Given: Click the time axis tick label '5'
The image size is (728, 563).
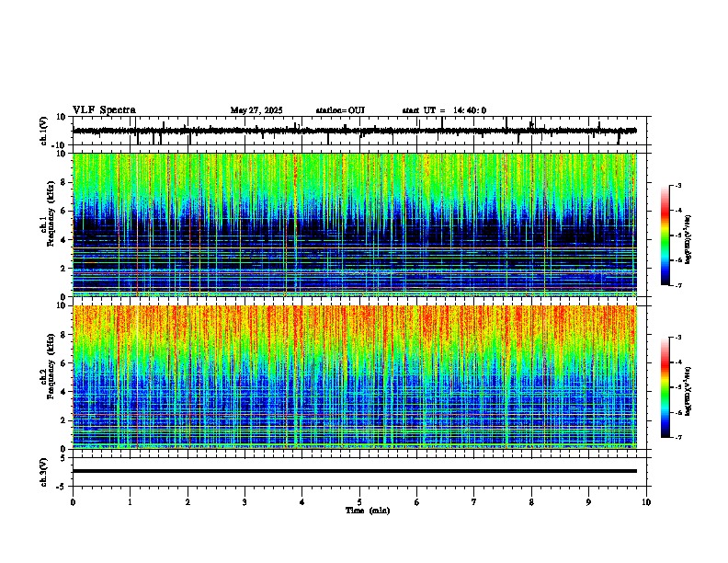Looking at the screenshot, I should pos(359,502).
